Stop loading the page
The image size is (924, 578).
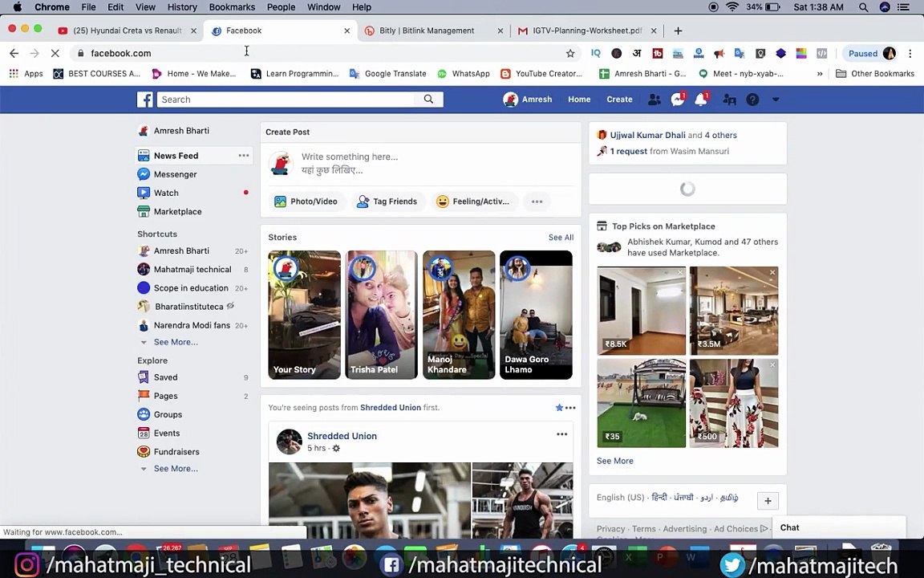(55, 53)
